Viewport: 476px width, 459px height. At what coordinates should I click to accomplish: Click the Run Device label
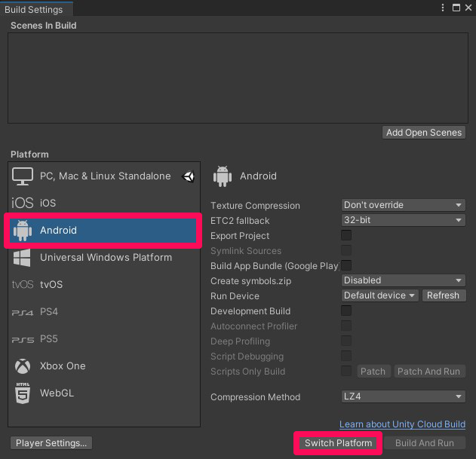[x=235, y=296]
